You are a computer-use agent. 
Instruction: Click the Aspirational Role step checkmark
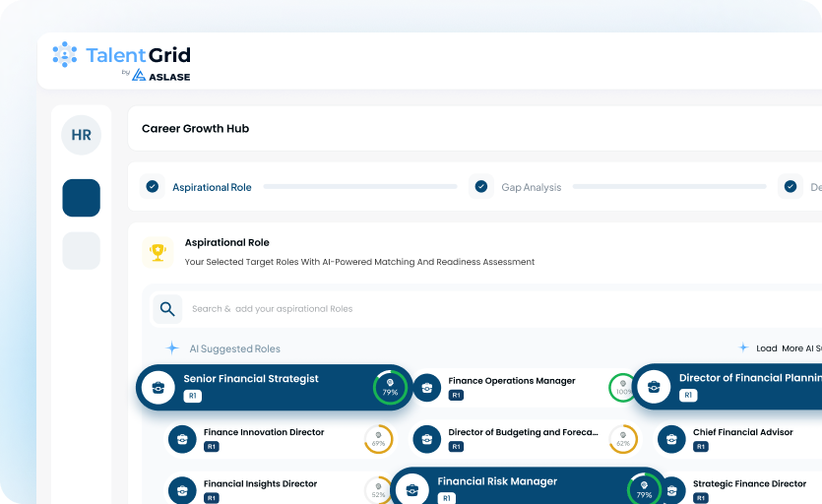tap(153, 186)
